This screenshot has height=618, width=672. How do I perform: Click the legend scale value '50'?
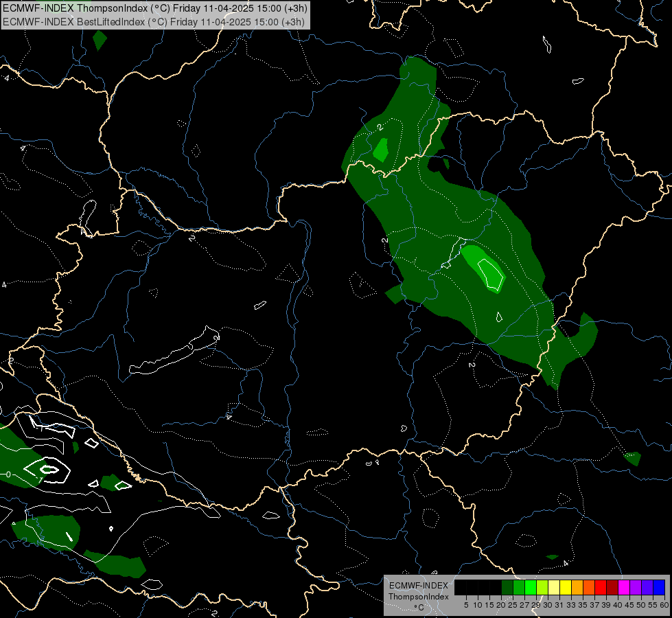click(640, 605)
